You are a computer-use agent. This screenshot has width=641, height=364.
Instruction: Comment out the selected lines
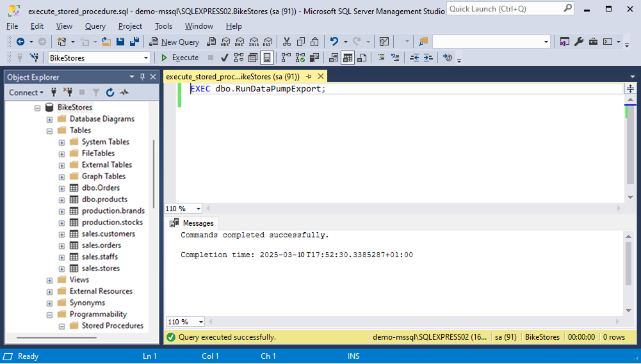pos(381,58)
